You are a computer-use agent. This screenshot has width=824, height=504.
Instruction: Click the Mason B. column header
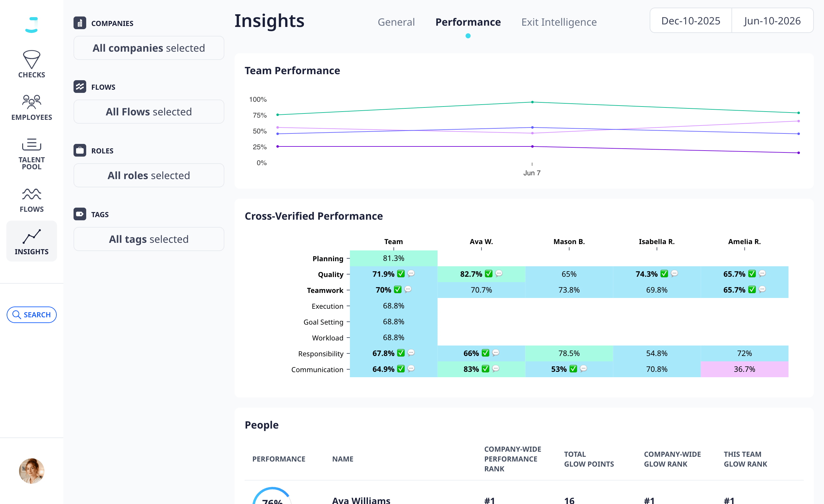[x=569, y=242]
